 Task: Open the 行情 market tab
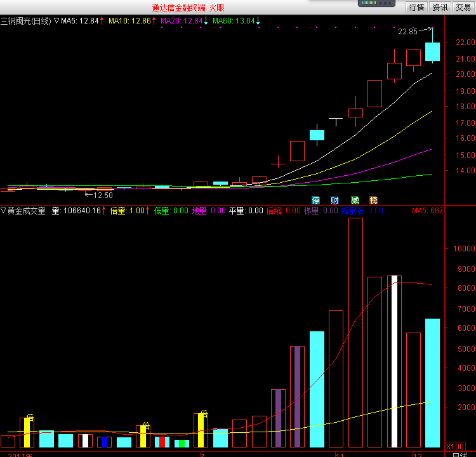416,7
